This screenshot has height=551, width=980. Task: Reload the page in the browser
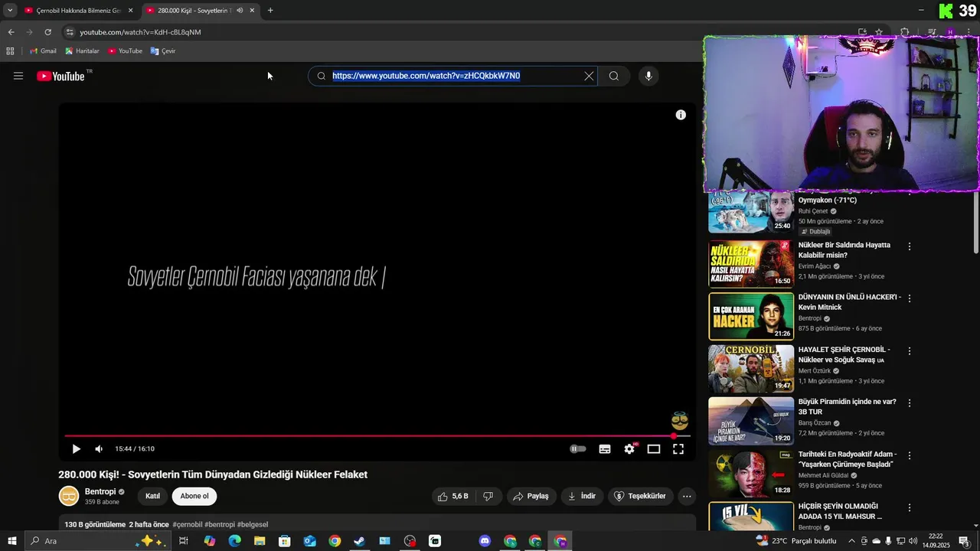(x=47, y=32)
